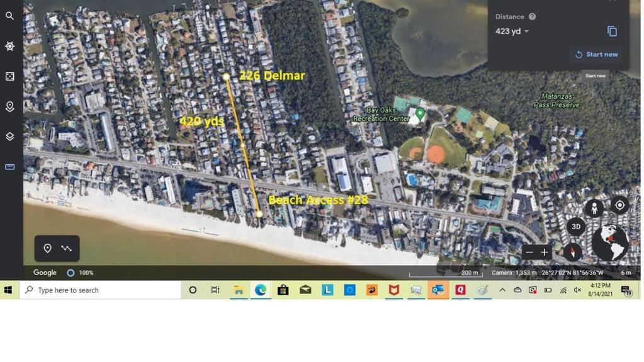Open the search tool in sidebar

10,16
